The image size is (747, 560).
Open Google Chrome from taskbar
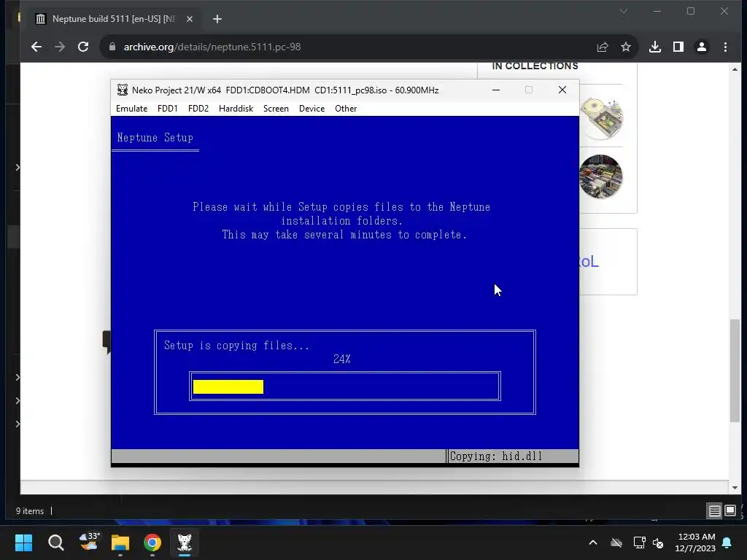click(x=152, y=542)
